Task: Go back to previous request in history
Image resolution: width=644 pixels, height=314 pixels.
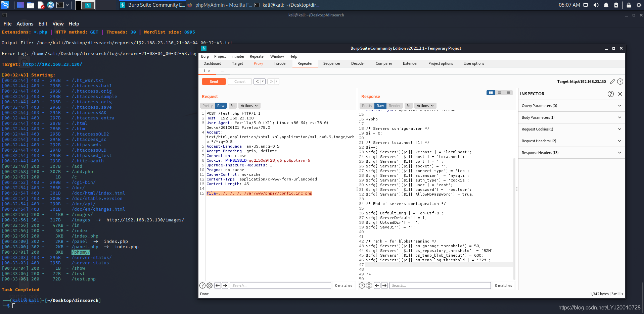Action: coord(257,82)
